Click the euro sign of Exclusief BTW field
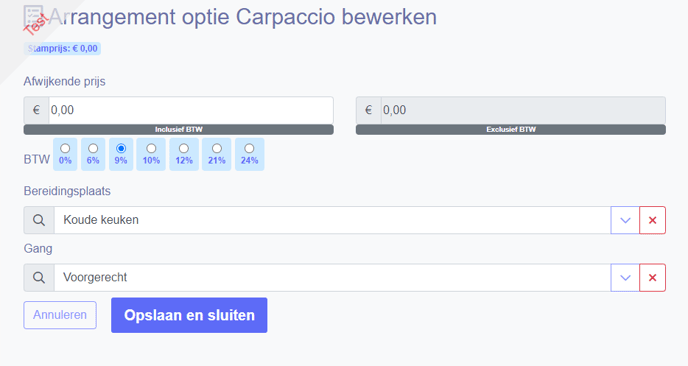Image resolution: width=688 pixels, height=366 pixels. tap(369, 110)
